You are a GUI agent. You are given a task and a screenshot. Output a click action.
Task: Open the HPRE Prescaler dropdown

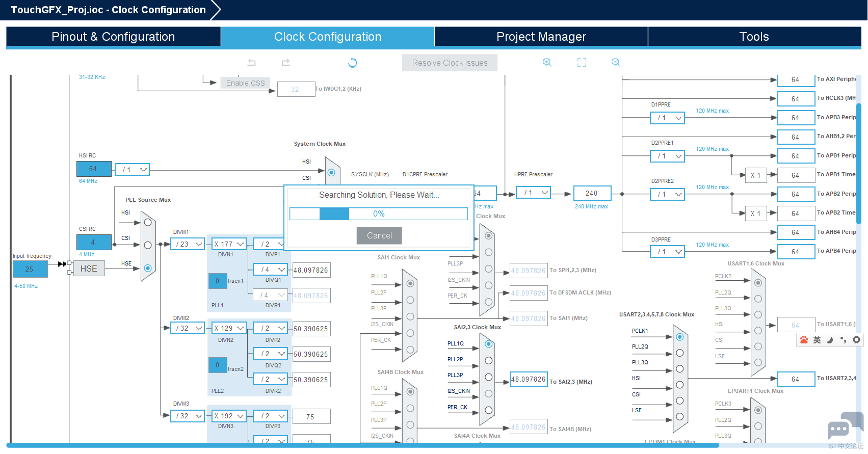pyautogui.click(x=533, y=193)
